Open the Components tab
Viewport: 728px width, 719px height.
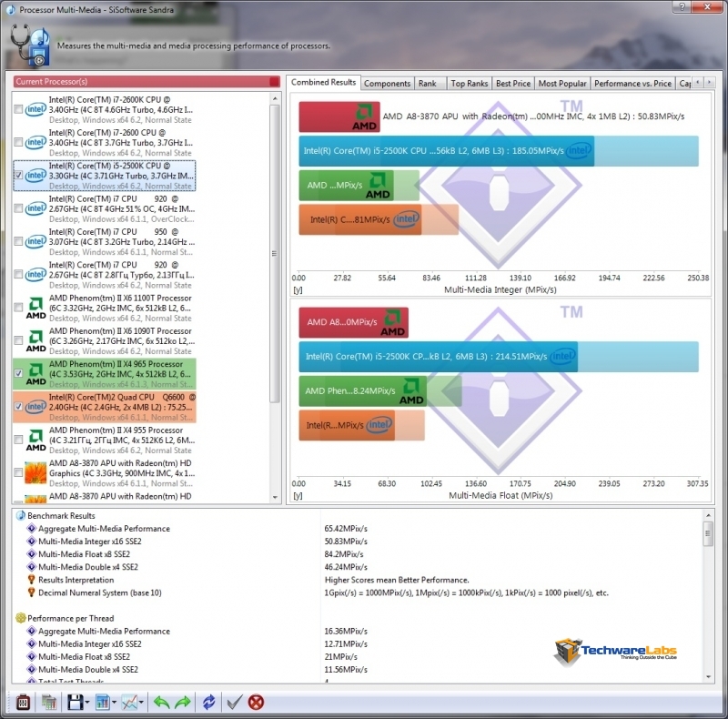point(388,83)
